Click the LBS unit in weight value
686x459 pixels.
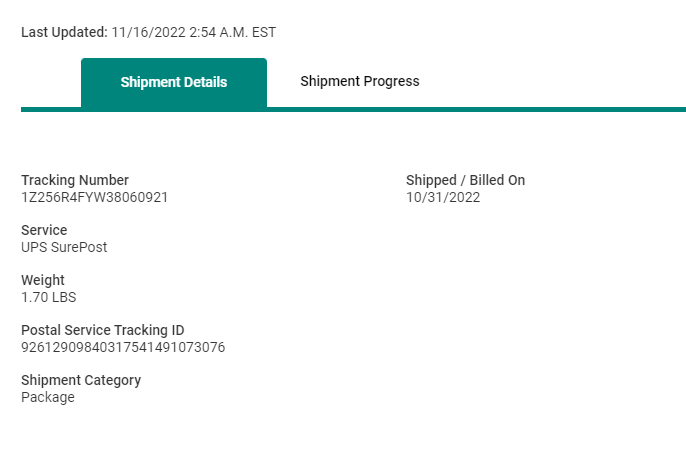tap(63, 297)
